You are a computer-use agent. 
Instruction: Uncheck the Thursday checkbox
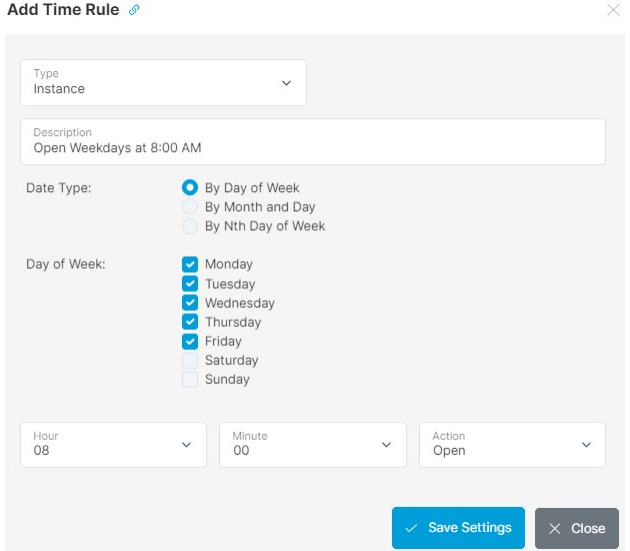pyautogui.click(x=190, y=322)
